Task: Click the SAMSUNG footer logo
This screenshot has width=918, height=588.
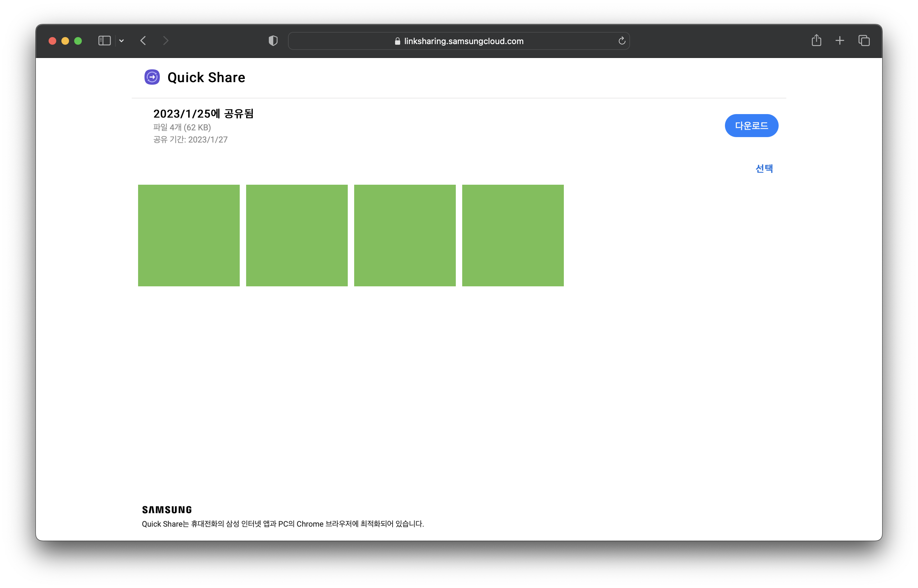Action: pyautogui.click(x=167, y=510)
